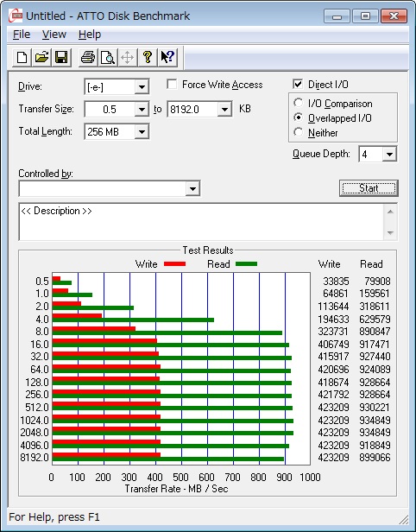Open the Drive dropdown

pyautogui.click(x=142, y=87)
